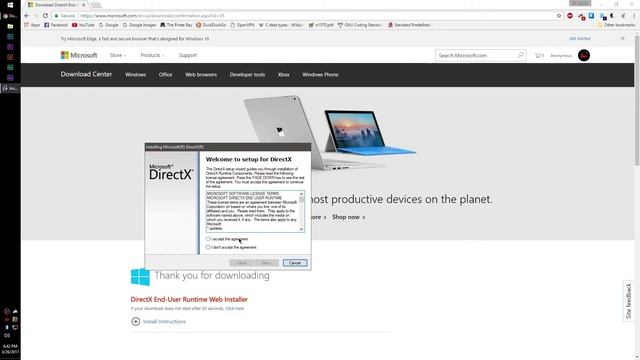
Task: Open the GNU Coding Standards bookmark
Action: [360, 25]
